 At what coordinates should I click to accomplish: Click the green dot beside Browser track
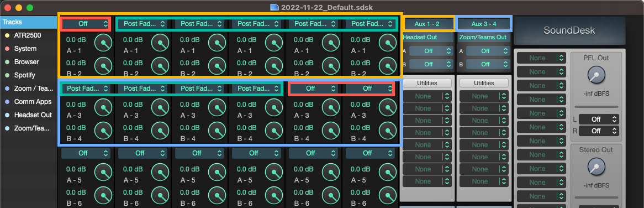(7, 62)
